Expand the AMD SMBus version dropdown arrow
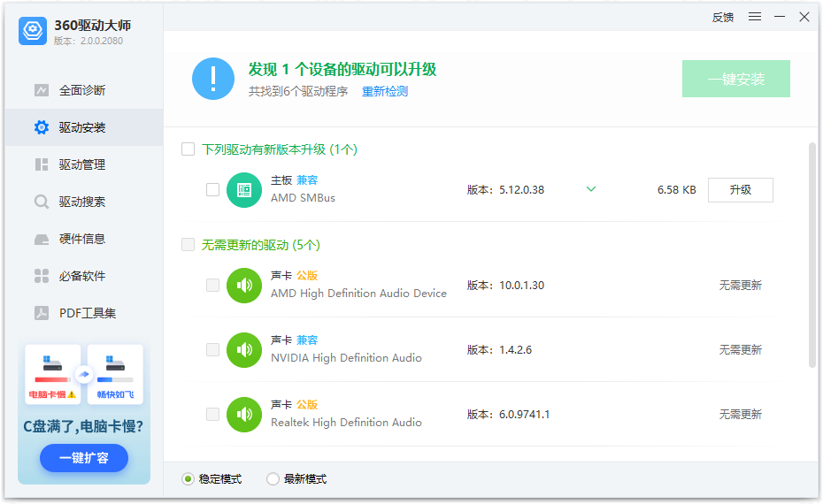The width and height of the screenshot is (823, 504). coord(591,189)
